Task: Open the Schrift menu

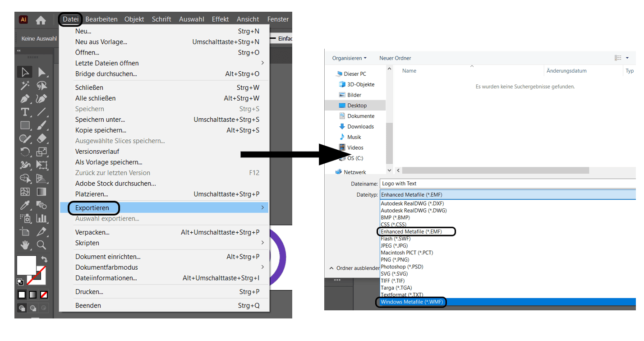Action: pyautogui.click(x=161, y=19)
